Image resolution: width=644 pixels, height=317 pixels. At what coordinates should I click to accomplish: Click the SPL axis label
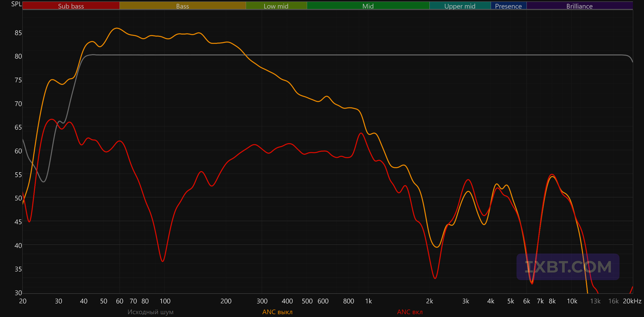click(x=16, y=4)
